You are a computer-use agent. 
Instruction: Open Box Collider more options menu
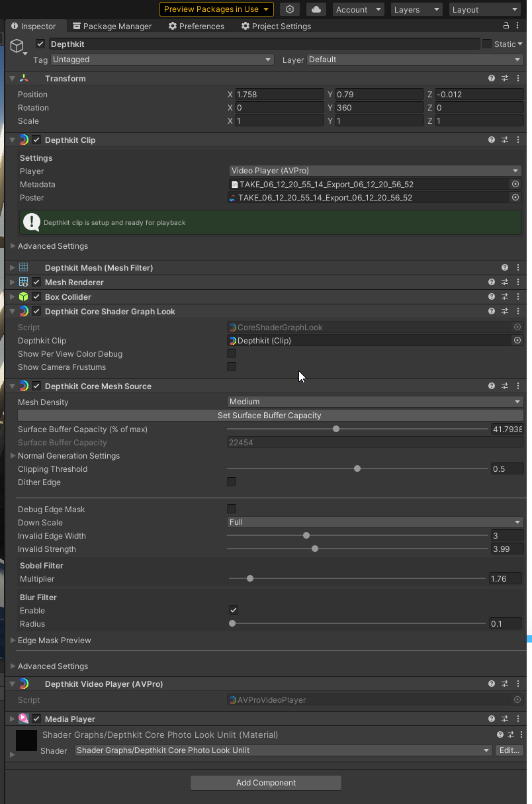click(518, 297)
